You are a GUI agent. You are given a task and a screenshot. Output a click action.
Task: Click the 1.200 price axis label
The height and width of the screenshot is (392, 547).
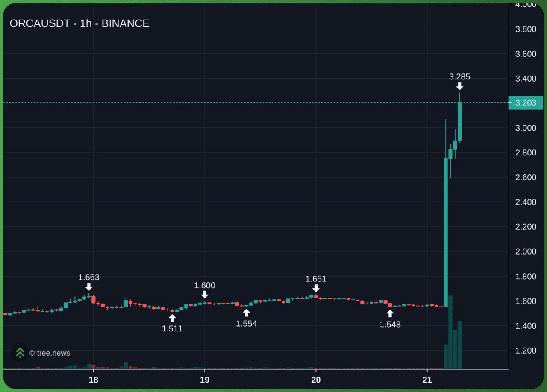(x=526, y=351)
